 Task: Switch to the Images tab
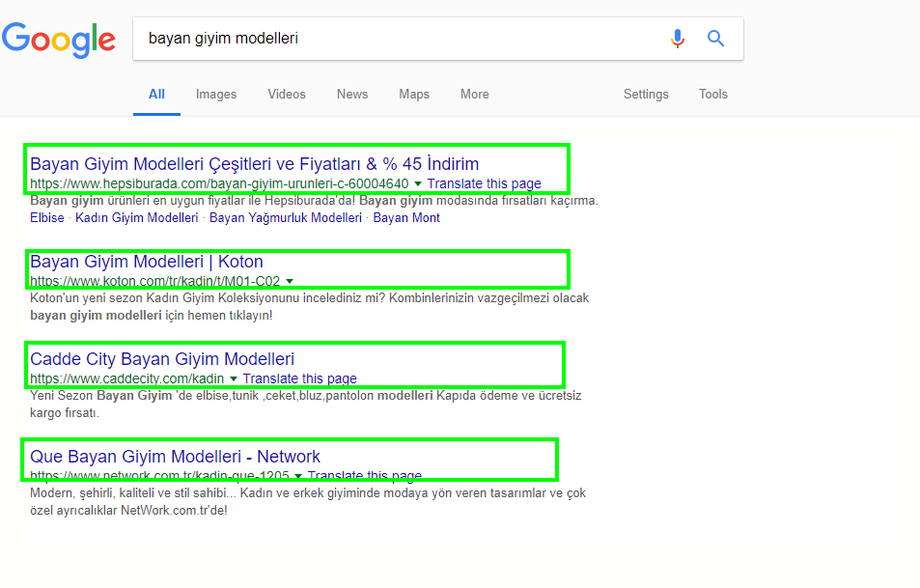pos(216,94)
